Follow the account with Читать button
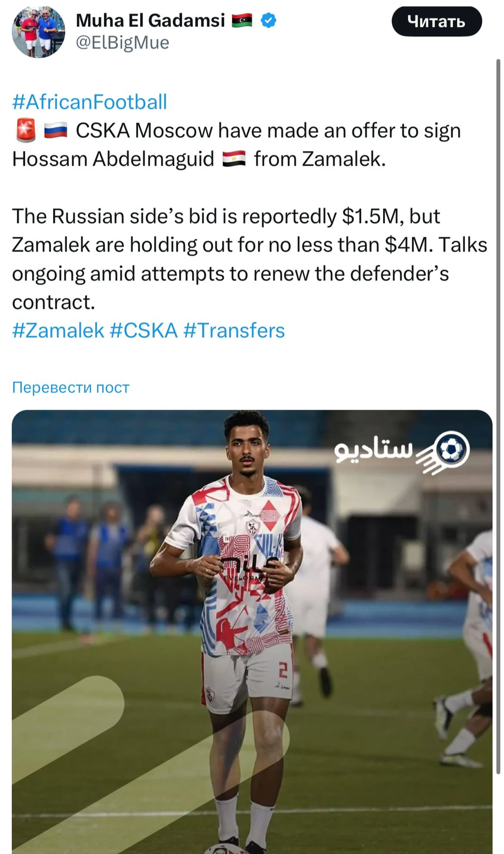504x854 pixels. [436, 21]
